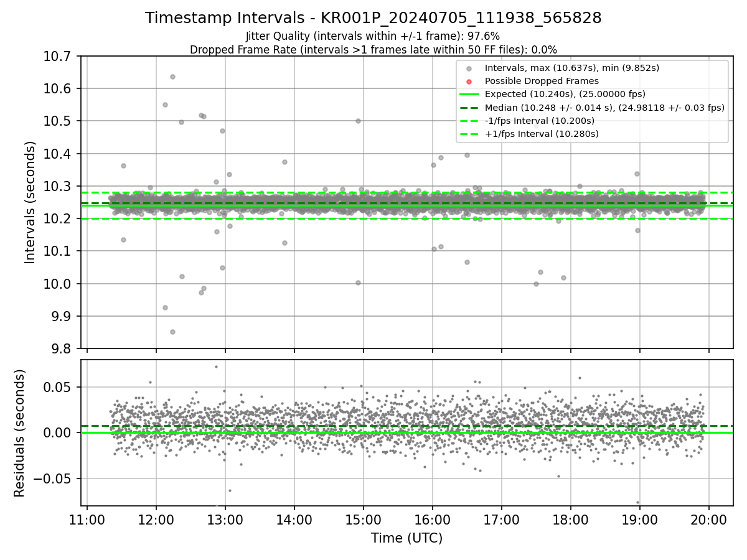Click the 'Jitter Quality' subtitle line showing 97.6%

(373, 37)
